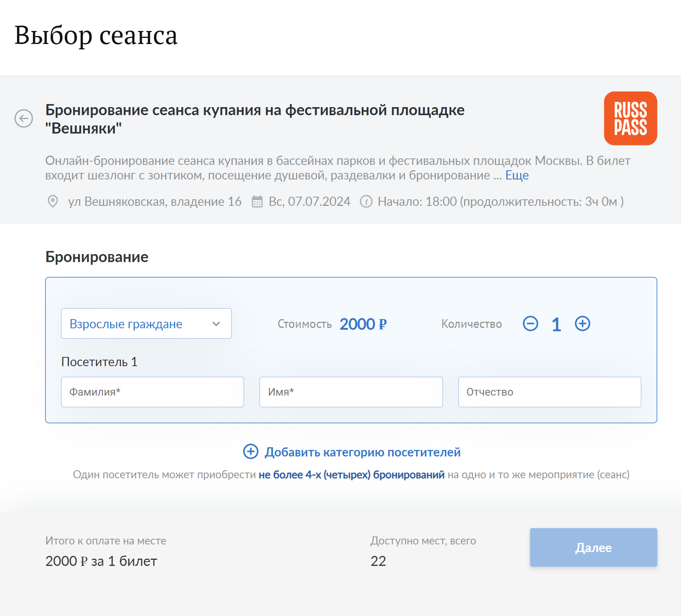Decrease ticket quantity with minus icon
Viewport: 681px width, 616px height.
point(530,324)
